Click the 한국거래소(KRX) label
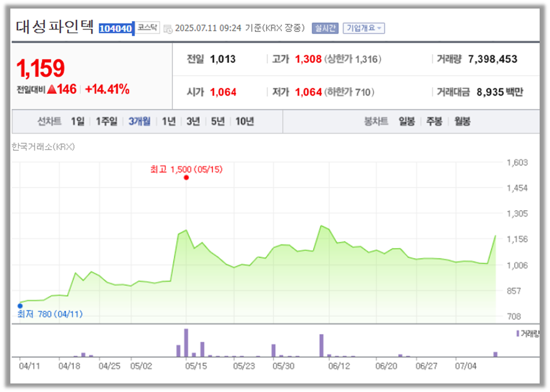 (43, 147)
